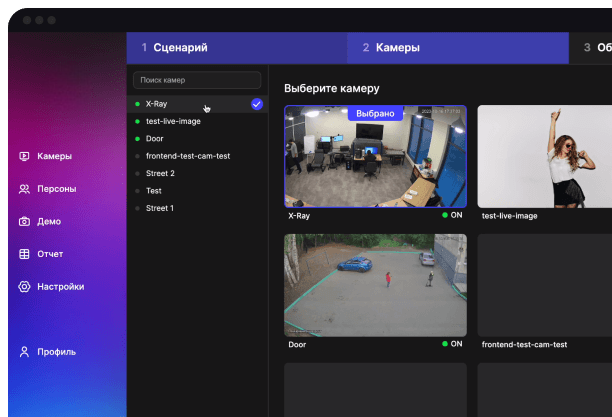Click the Демо camera icon
The image size is (612, 417).
click(25, 221)
